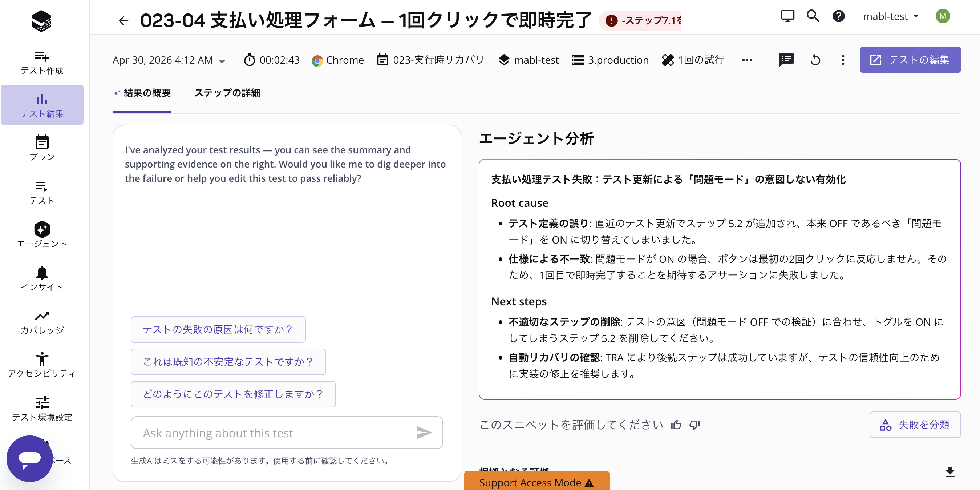
Task: Click 失敗を分類 button
Action: click(915, 425)
